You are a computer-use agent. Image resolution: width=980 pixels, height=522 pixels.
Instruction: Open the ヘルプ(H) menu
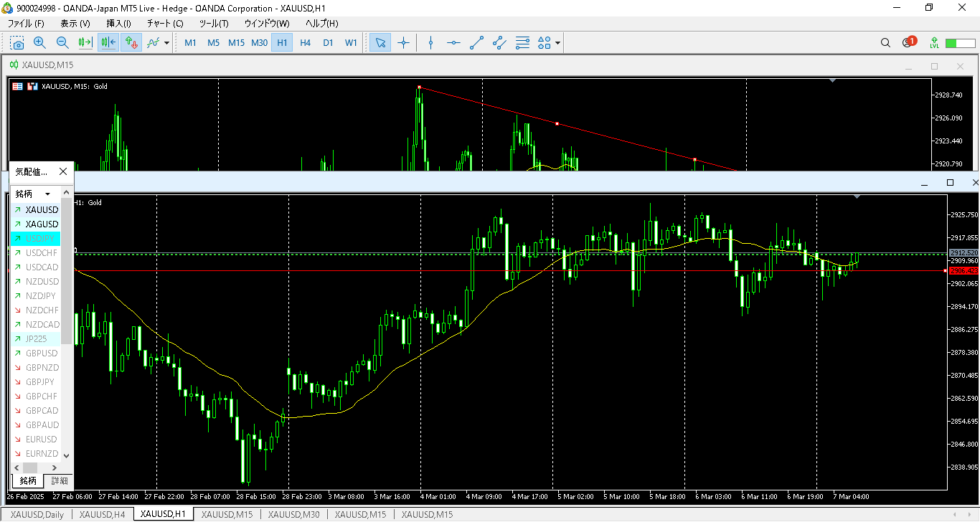pyautogui.click(x=322, y=24)
